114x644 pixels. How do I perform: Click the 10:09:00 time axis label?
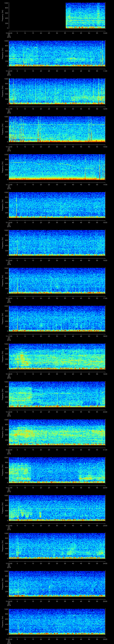[x=9, y=33]
